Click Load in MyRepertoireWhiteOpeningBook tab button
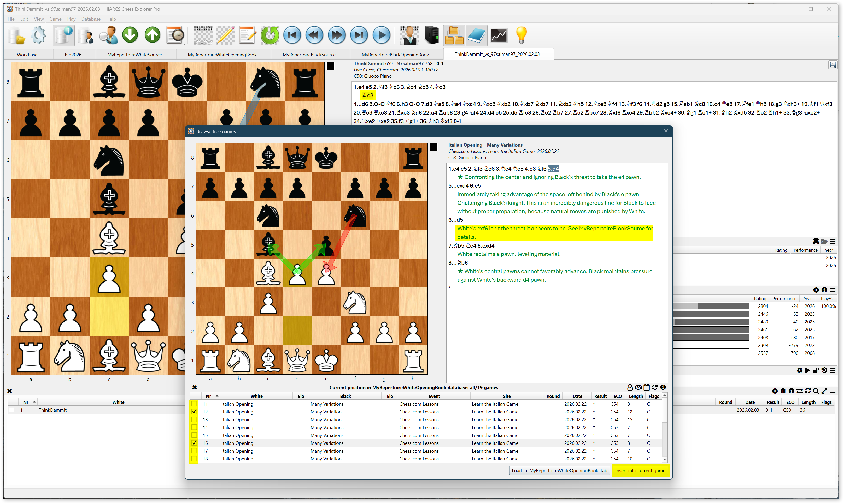The image size is (844, 504). 559,470
